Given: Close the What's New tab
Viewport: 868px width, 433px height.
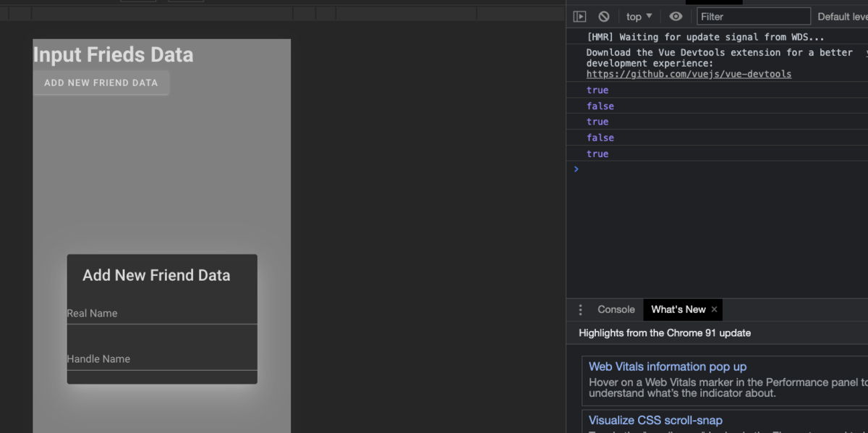Looking at the screenshot, I should coord(715,310).
